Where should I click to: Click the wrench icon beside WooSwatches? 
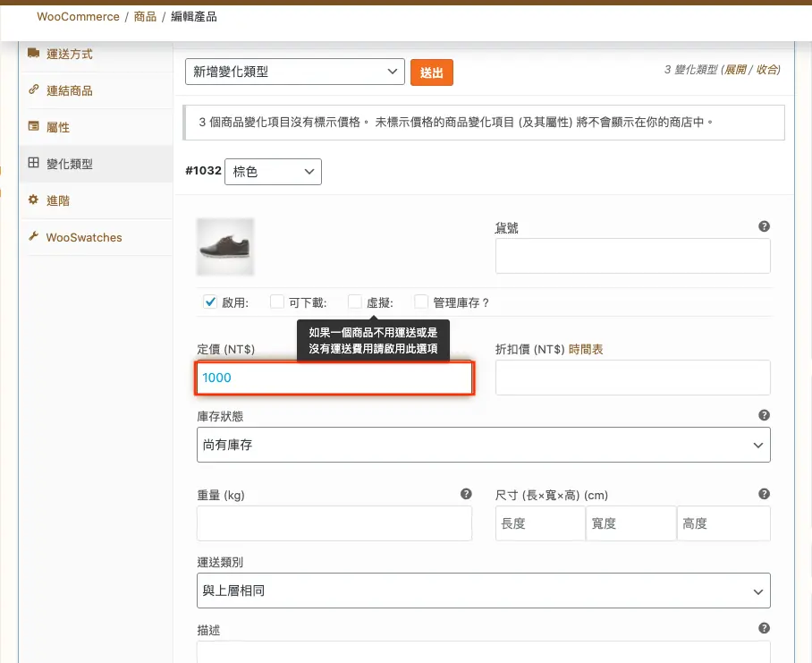pos(34,236)
